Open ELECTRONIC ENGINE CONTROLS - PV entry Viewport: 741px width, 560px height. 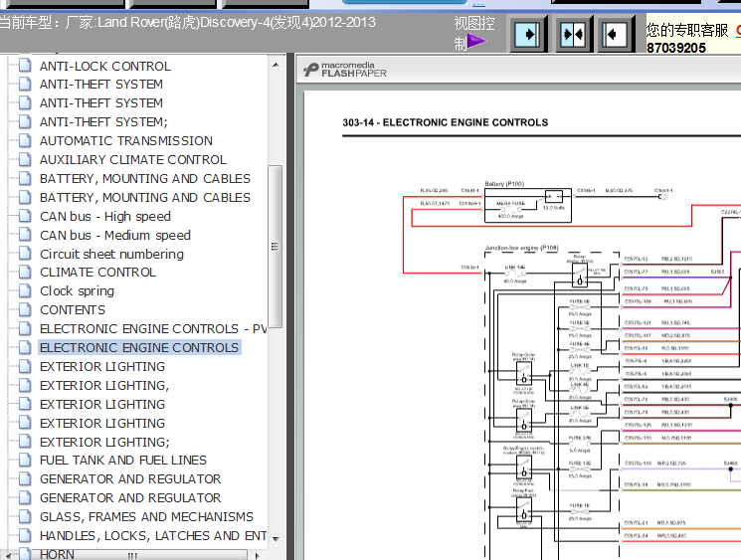click(153, 329)
